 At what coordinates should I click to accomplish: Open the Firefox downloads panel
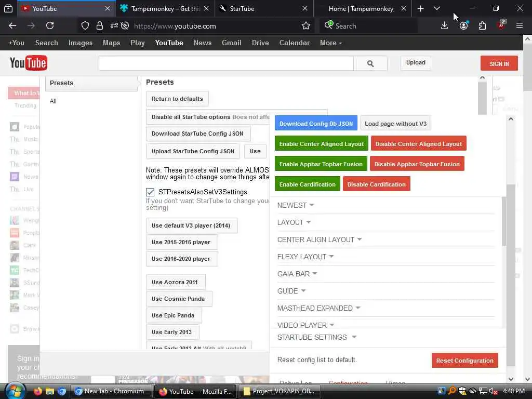445,26
